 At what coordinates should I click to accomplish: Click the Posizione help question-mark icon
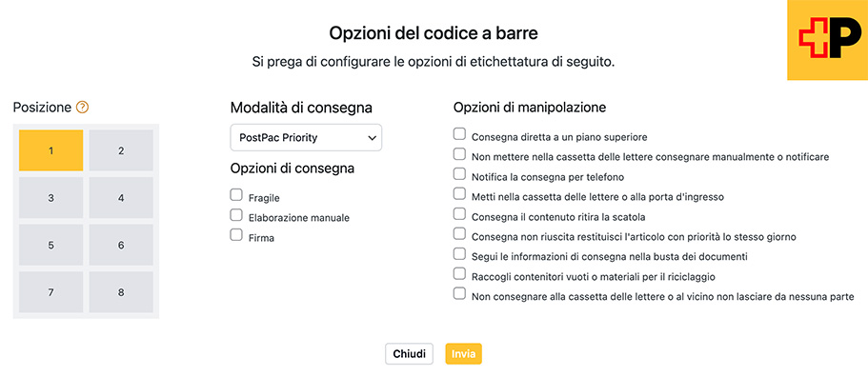[82, 108]
